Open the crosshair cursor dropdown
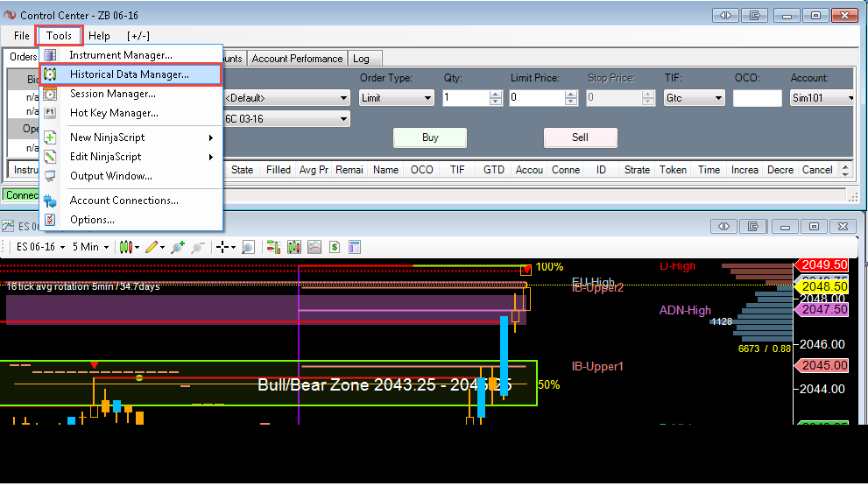The image size is (868, 486). pyautogui.click(x=225, y=247)
